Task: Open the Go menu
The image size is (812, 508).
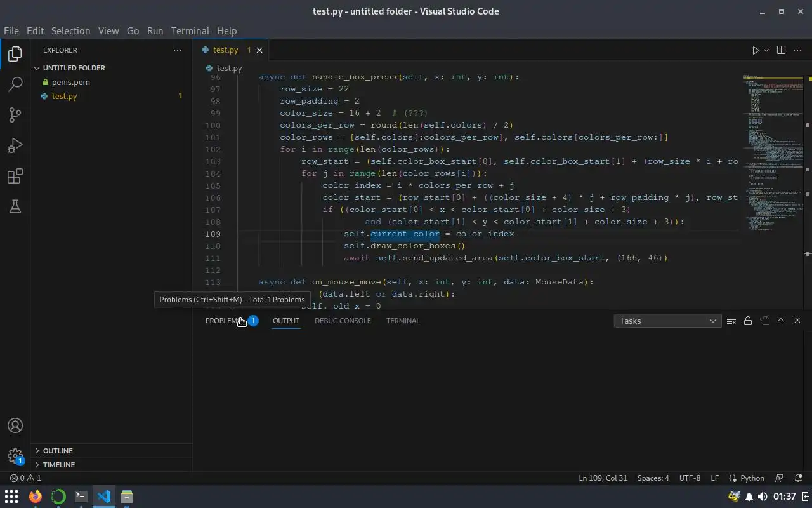Action: [x=133, y=30]
